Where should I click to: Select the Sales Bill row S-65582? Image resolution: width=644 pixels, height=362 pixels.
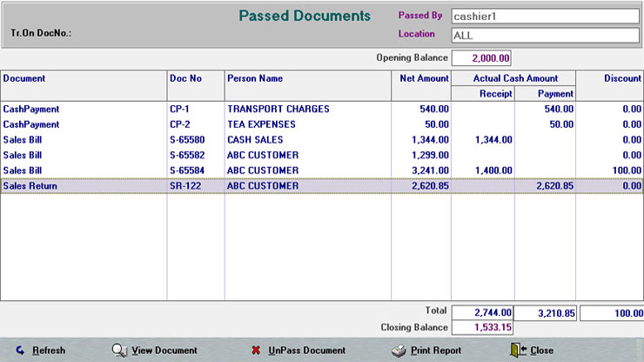pos(322,155)
